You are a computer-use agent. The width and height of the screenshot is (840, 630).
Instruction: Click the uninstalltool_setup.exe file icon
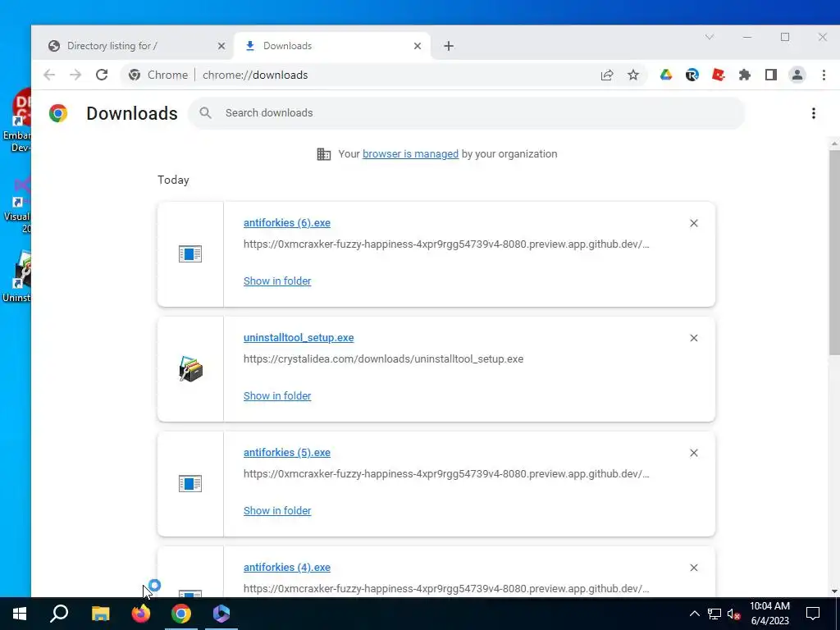click(x=190, y=369)
